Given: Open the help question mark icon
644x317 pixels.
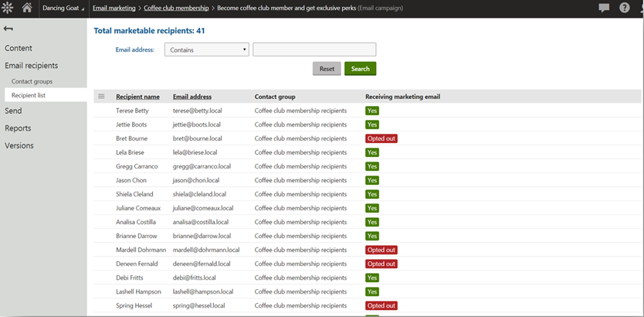Looking at the screenshot, I should (625, 8).
